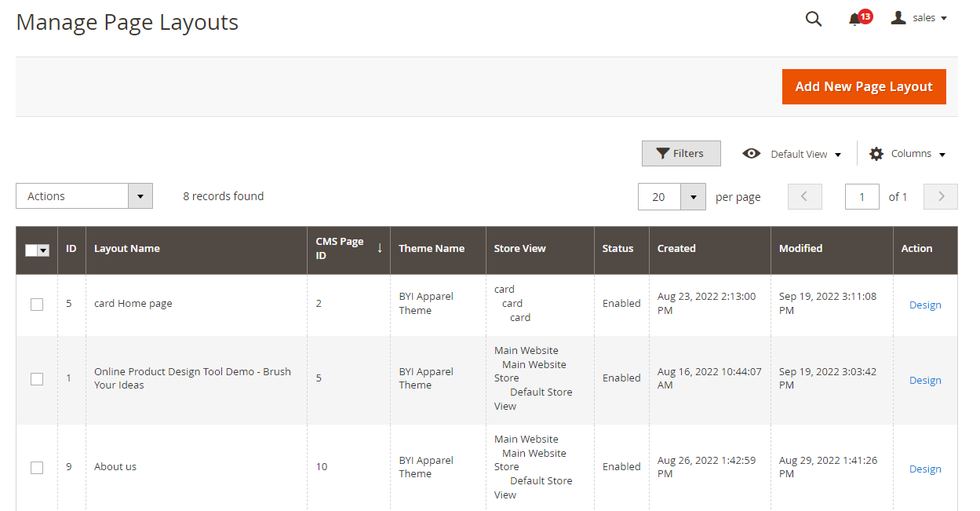The image size is (980, 511).
Task: Sort by the Modified column header
Action: click(x=800, y=249)
